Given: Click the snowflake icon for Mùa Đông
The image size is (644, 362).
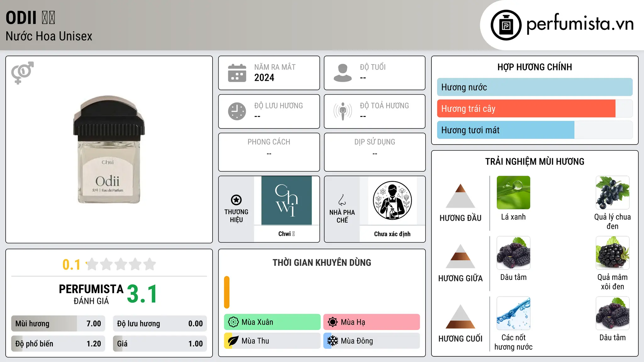Looking at the screenshot, I should click(x=333, y=341).
